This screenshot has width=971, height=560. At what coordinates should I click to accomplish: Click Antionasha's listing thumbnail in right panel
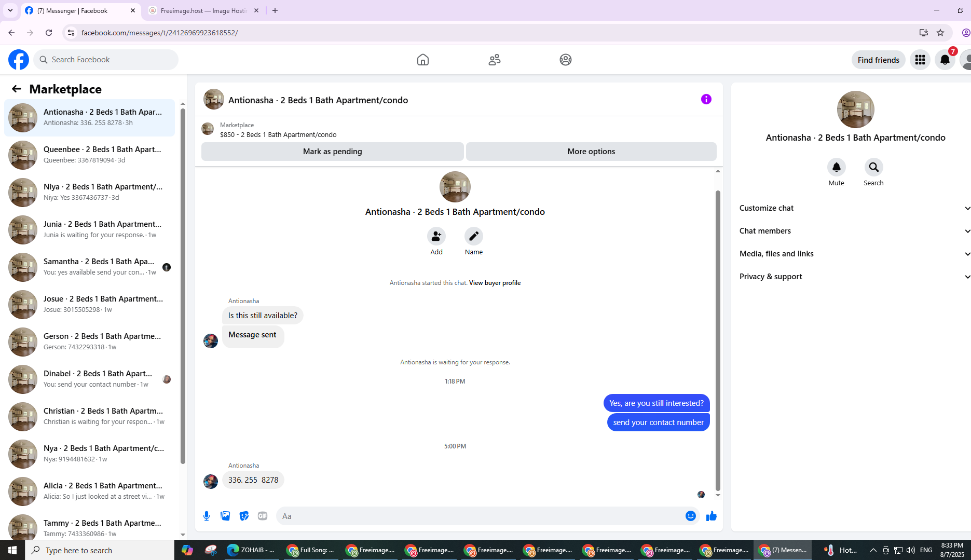point(856,110)
